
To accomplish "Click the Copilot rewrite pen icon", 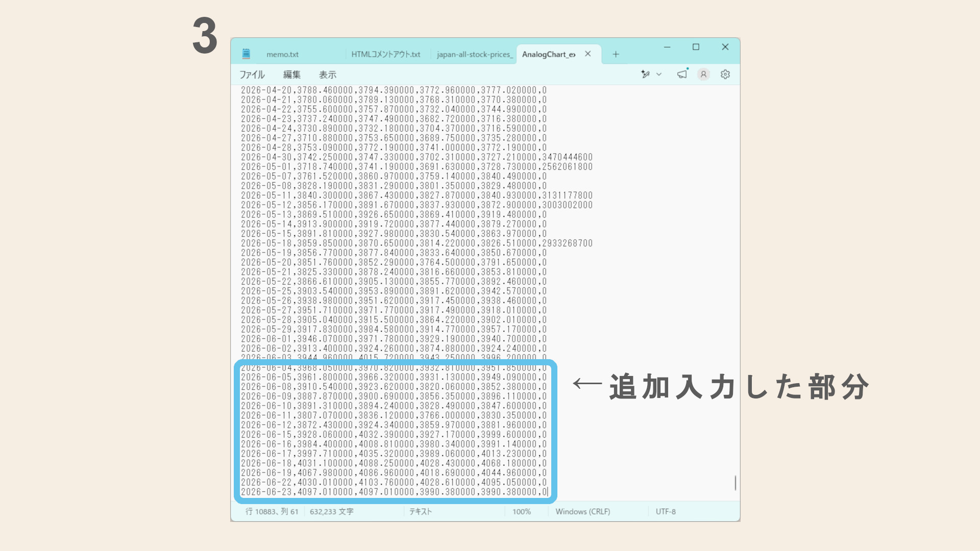I will click(646, 74).
